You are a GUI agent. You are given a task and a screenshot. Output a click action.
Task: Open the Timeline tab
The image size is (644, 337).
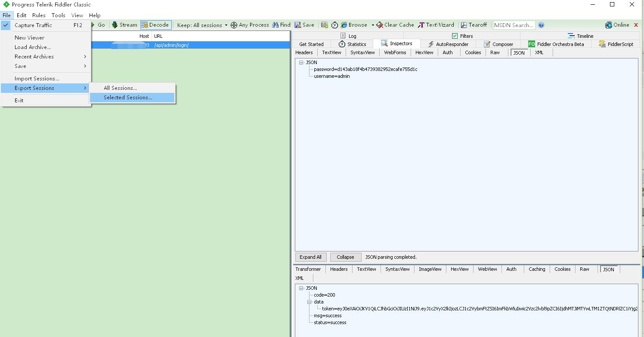point(580,36)
